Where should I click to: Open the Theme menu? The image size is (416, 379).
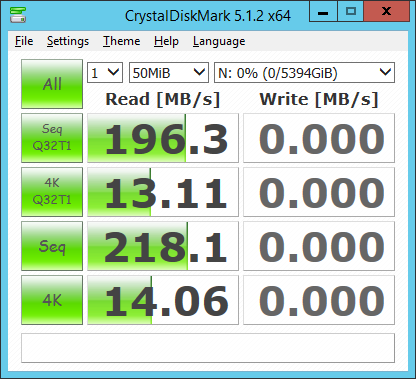pos(122,41)
